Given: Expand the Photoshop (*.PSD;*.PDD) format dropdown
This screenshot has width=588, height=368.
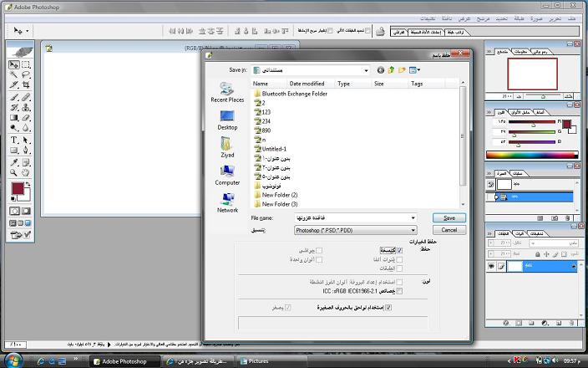Looking at the screenshot, I should pyautogui.click(x=413, y=230).
